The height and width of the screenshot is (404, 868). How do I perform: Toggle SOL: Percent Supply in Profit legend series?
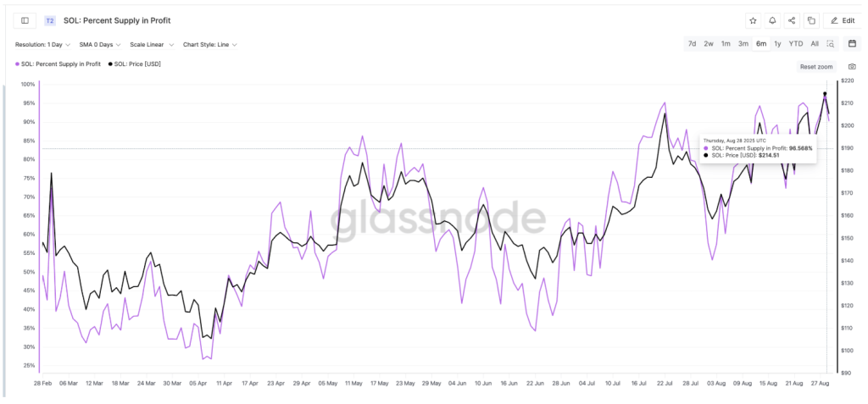58,64
